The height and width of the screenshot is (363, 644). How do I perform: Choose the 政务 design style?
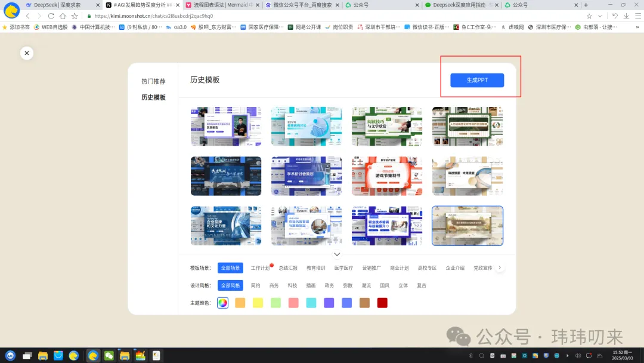click(329, 285)
